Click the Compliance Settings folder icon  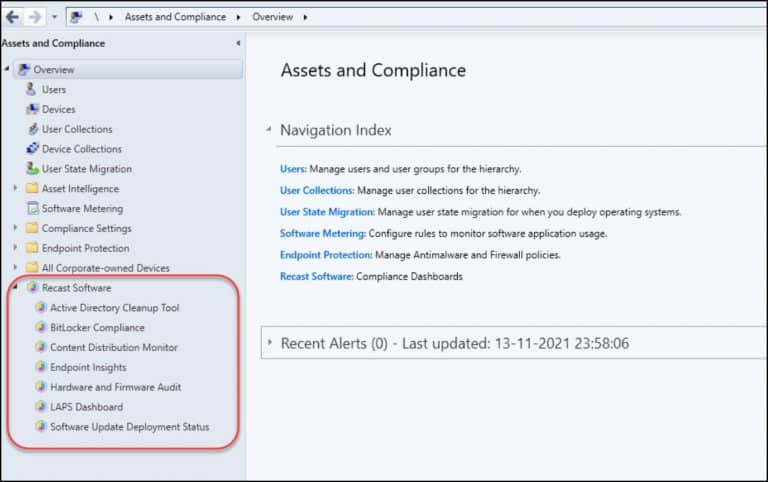32,228
